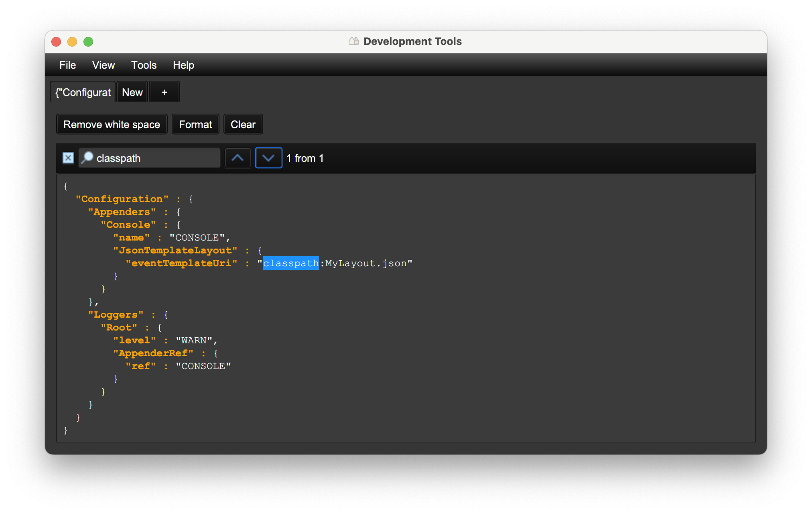Click the Remove white space button icon
812x514 pixels.
tap(112, 124)
